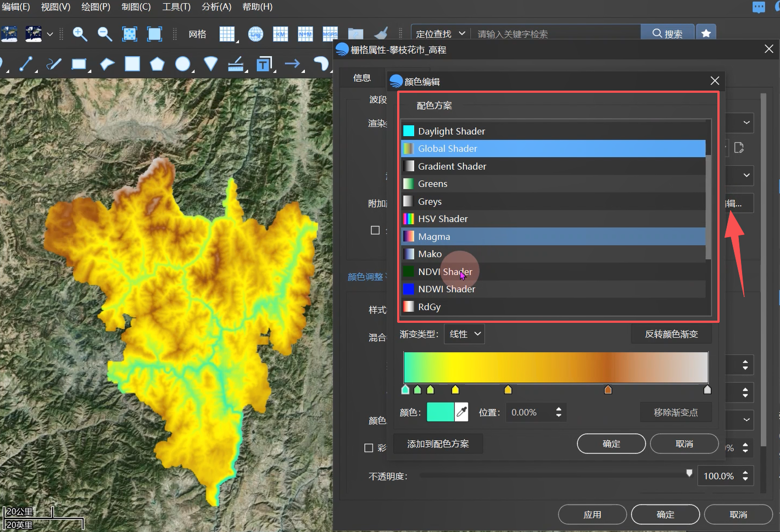Viewport: 780px width, 532px height.
Task: Toggle the N*M grid icon
Action: [x=305, y=34]
